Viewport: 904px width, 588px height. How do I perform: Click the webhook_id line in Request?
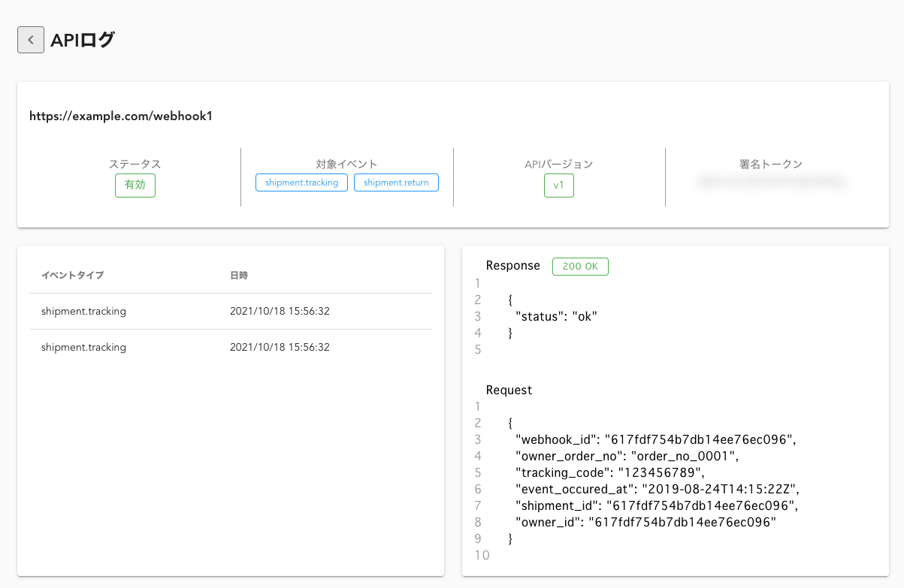point(655,440)
